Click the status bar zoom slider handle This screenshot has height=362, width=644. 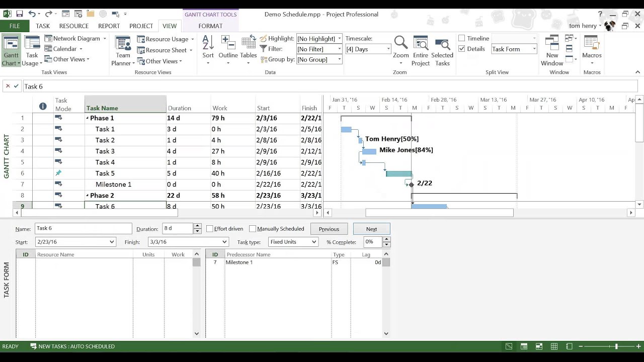616,346
